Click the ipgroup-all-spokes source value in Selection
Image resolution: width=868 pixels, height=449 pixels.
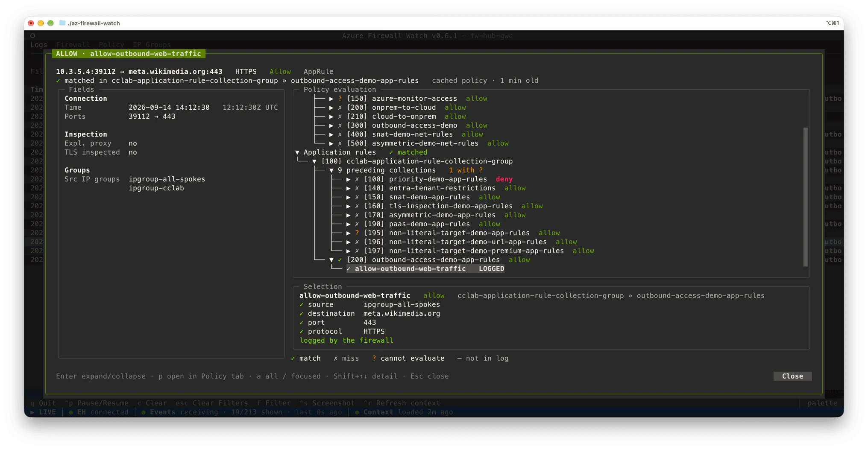[402, 305]
